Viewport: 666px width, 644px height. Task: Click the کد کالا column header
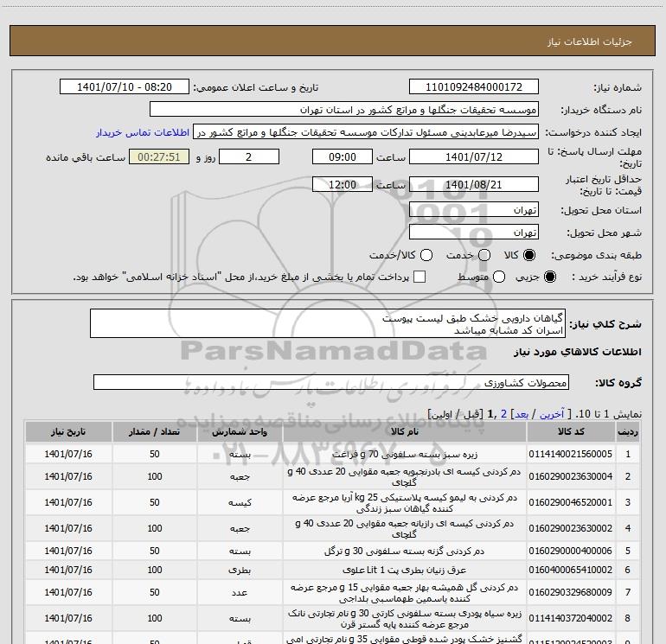pos(571,431)
